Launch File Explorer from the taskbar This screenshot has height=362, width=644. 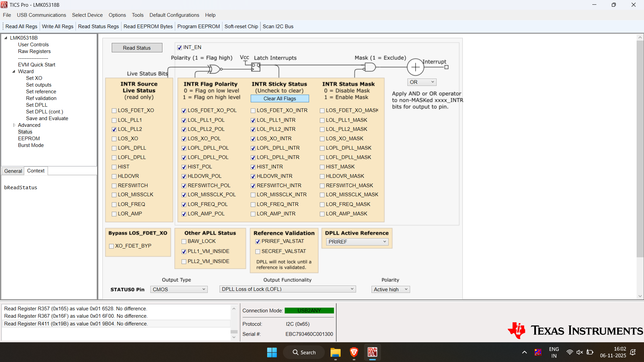coord(335,352)
